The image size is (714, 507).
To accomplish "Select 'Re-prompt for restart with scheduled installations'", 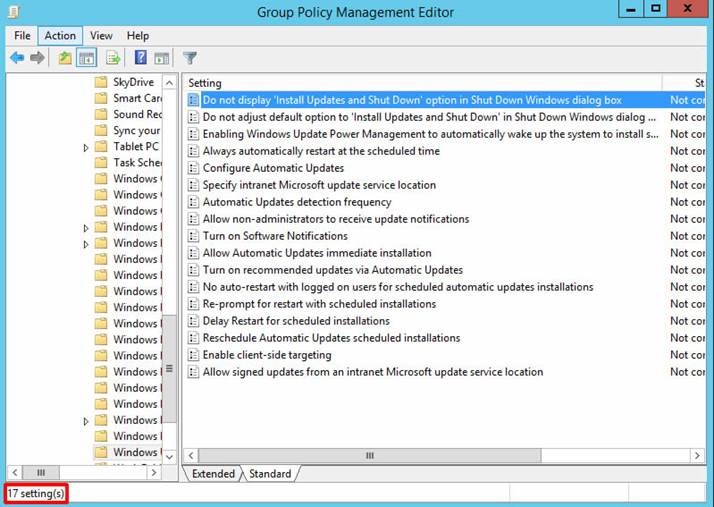I will click(x=319, y=304).
